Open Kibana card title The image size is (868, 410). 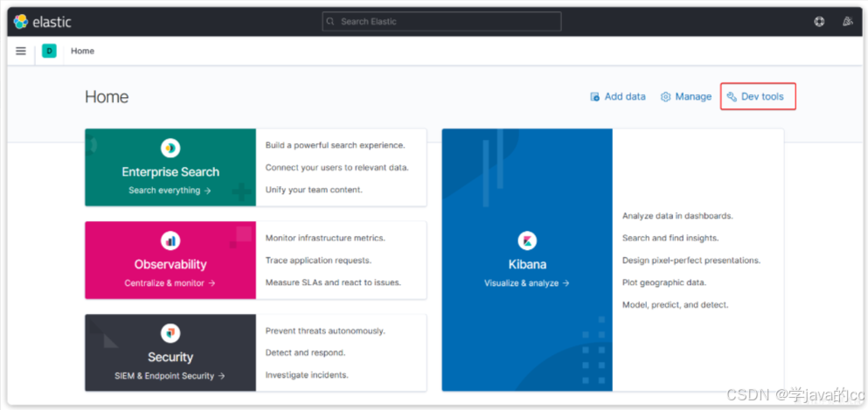(x=527, y=265)
